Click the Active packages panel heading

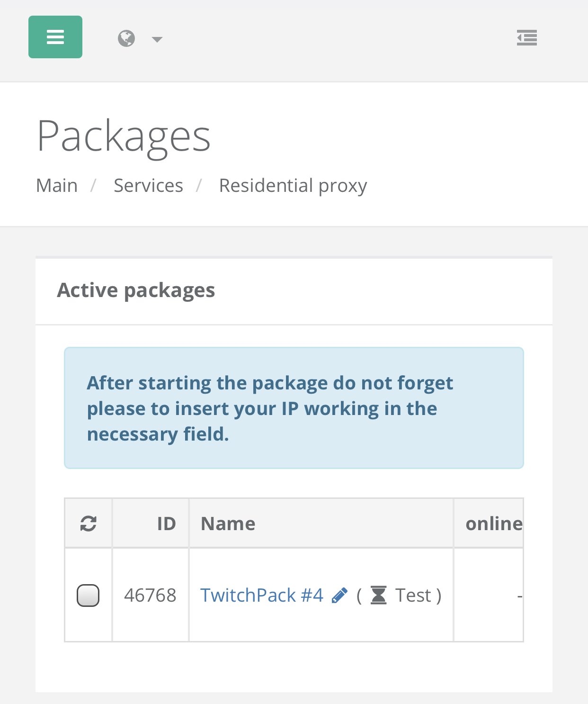[x=136, y=290]
